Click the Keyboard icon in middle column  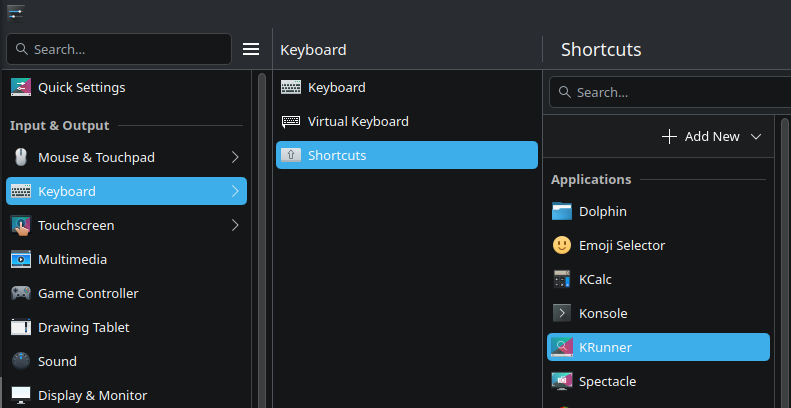291,87
